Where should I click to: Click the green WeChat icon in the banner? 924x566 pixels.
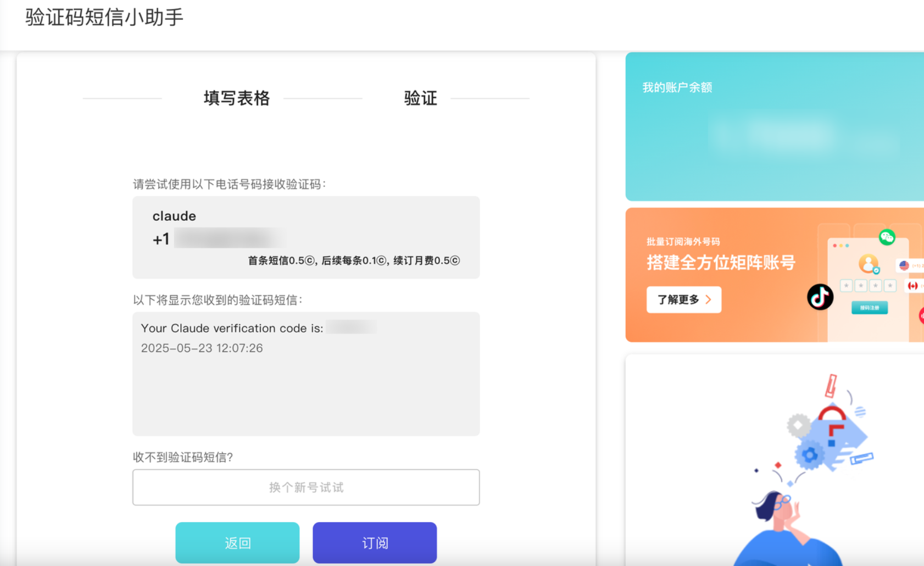[x=887, y=237]
